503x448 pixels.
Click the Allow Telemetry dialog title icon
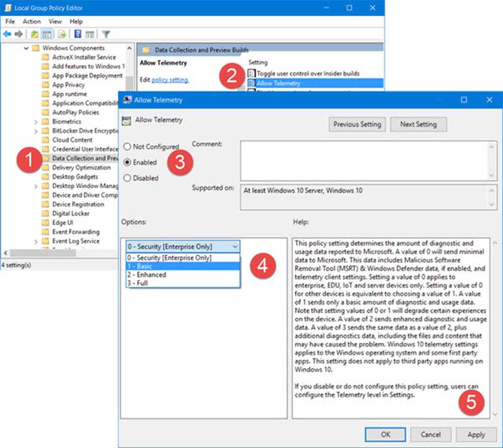click(127, 100)
